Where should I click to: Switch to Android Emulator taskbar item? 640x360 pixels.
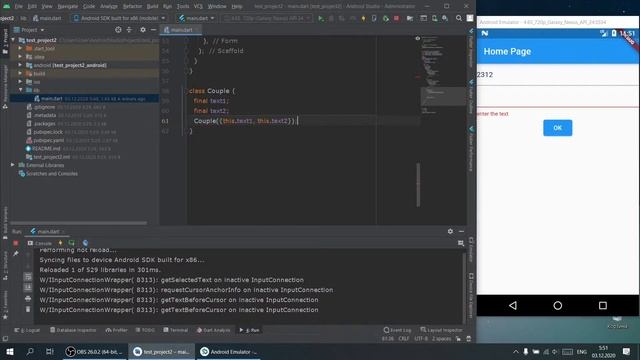click(229, 351)
